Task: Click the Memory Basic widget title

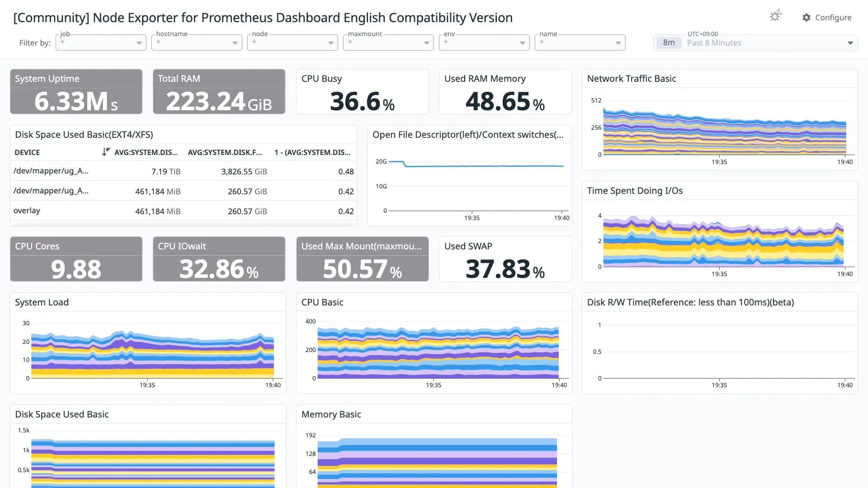Action: [x=331, y=414]
